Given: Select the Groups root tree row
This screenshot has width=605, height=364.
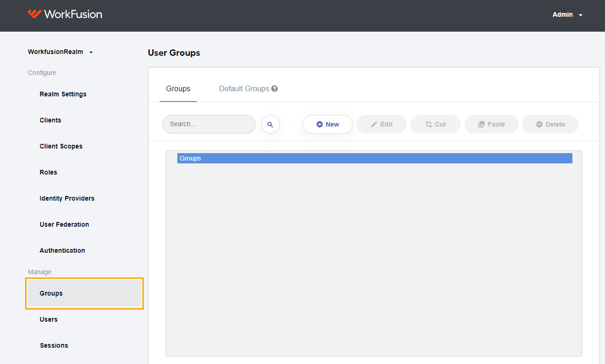Looking at the screenshot, I should point(375,158).
